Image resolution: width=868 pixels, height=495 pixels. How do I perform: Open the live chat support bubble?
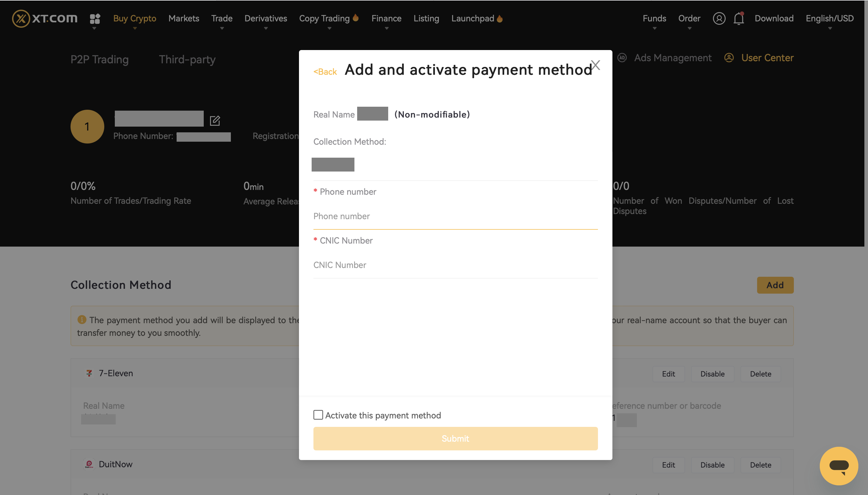838,465
